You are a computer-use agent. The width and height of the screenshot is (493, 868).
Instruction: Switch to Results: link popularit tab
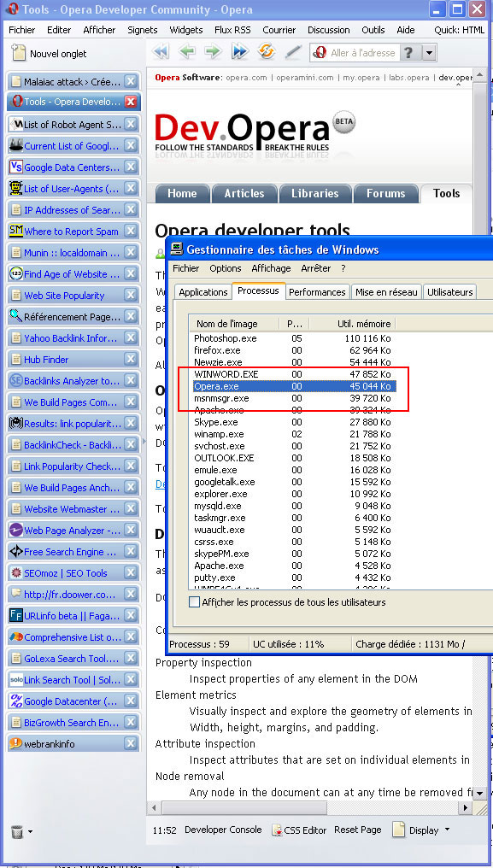73,424
